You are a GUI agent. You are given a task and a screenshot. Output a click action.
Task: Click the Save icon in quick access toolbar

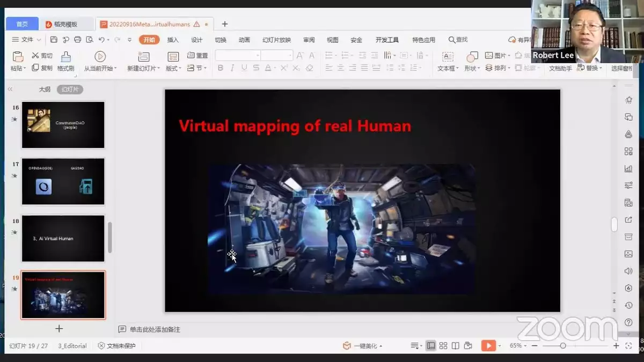coord(54,40)
